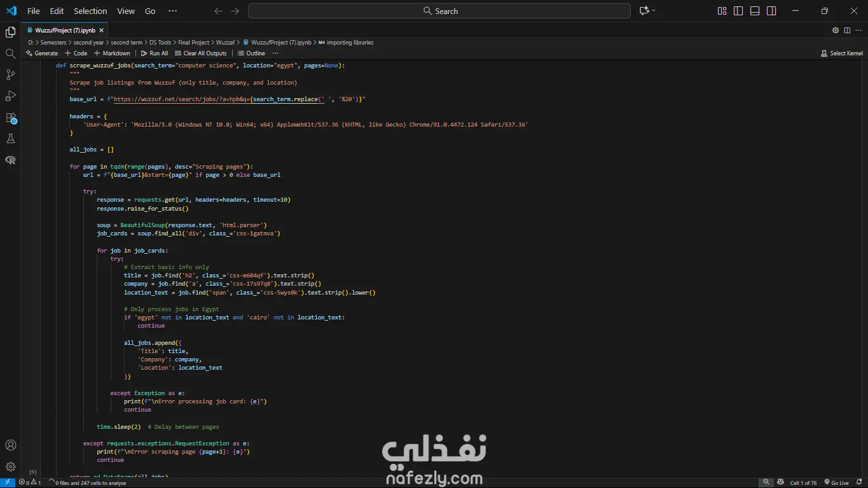The height and width of the screenshot is (488, 868).
Task: Open the Manage gear in the activity bar
Action: point(10,466)
